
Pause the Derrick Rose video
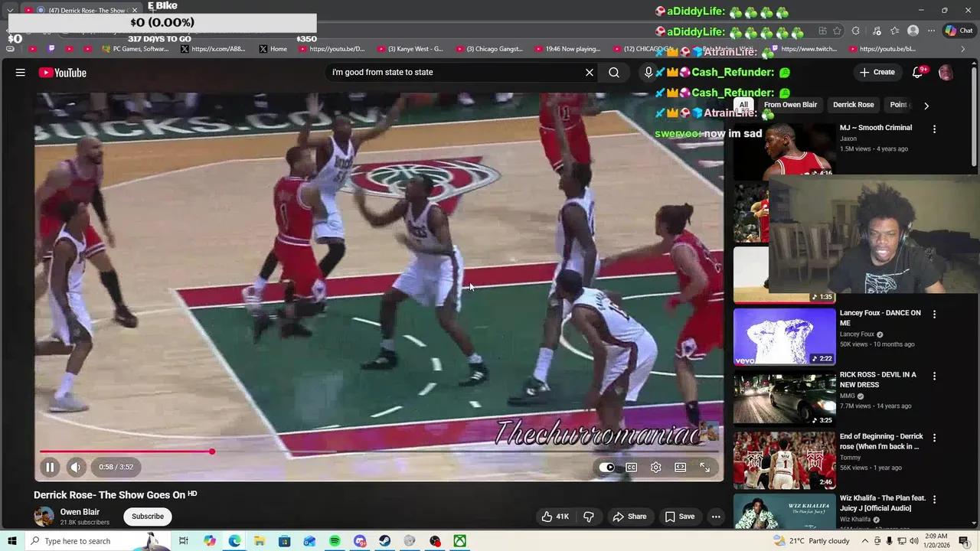point(50,467)
